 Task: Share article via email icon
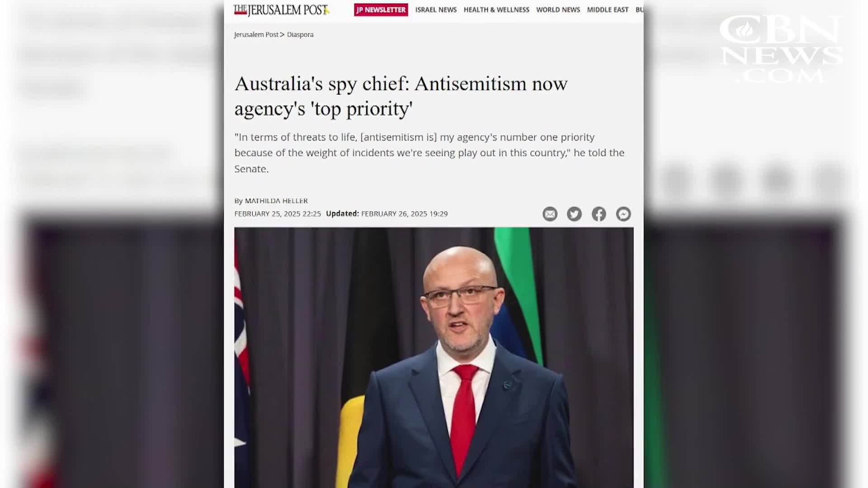point(550,214)
